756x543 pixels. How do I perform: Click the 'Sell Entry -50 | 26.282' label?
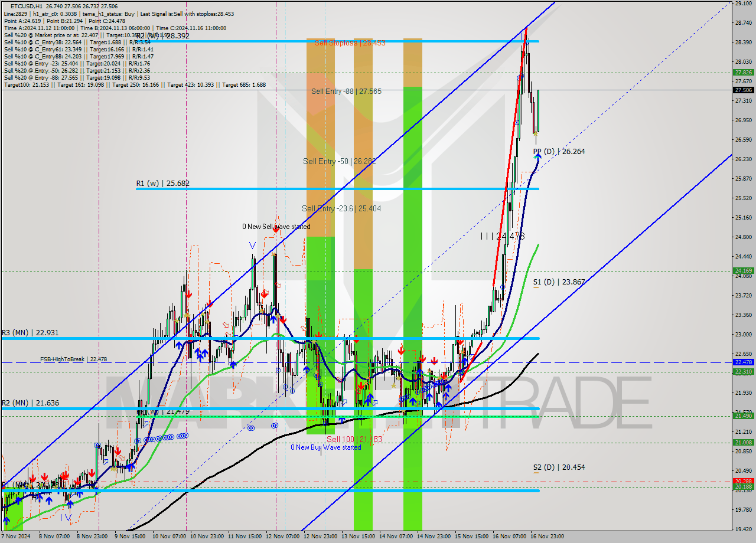tap(340, 161)
